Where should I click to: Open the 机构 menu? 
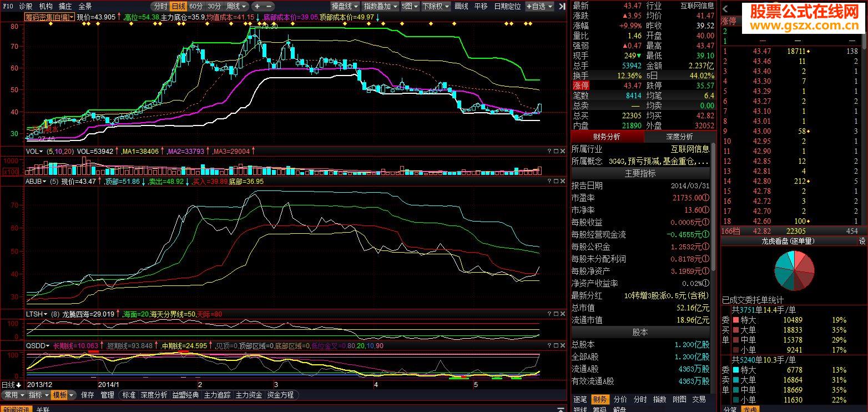pos(46,6)
